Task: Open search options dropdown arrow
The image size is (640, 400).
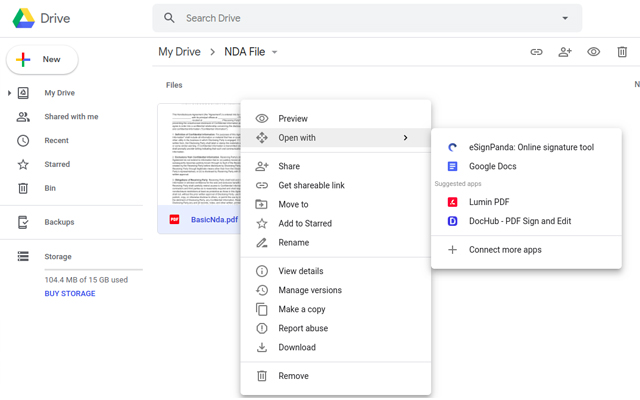Action: point(565,18)
